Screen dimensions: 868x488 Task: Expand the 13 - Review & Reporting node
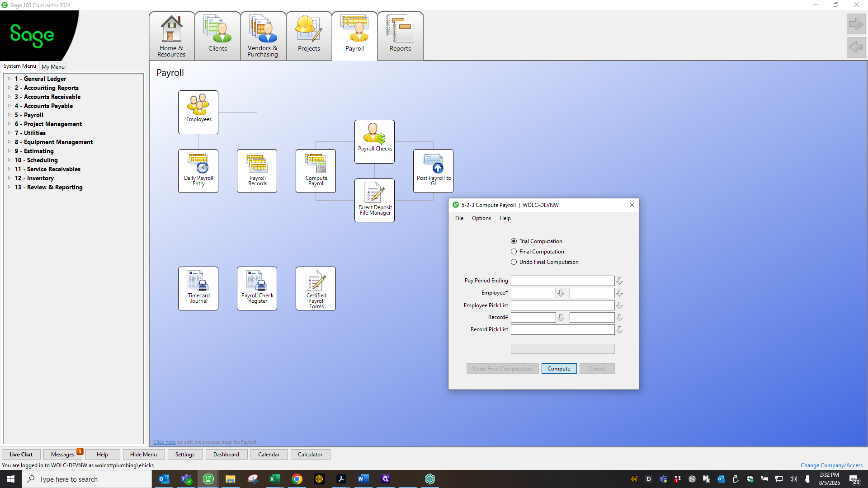tap(9, 187)
